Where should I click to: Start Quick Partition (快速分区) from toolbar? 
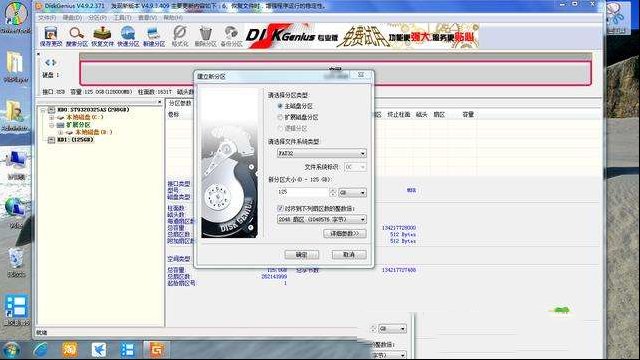[x=128, y=36]
